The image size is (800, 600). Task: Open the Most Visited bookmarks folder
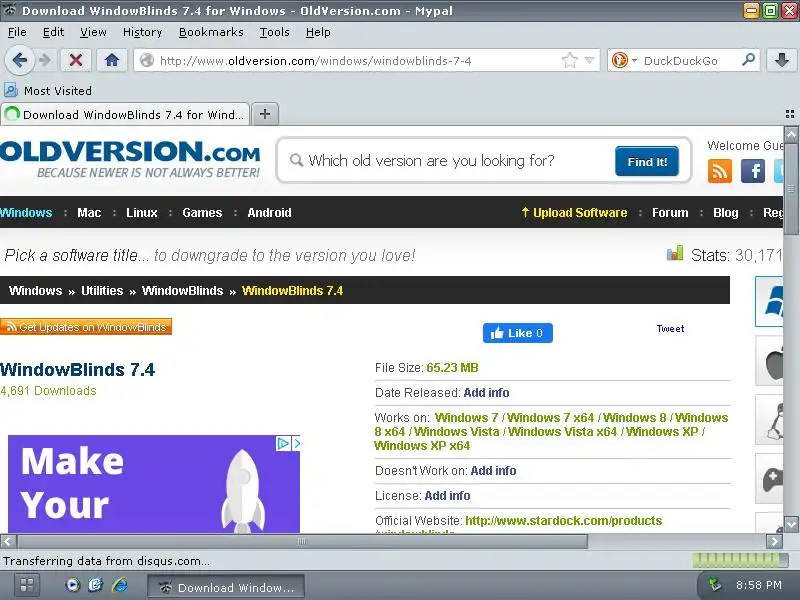(48, 91)
